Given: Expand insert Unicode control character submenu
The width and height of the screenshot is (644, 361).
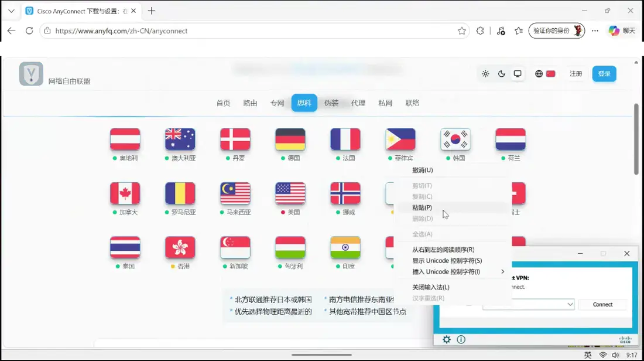Looking at the screenshot, I should (502, 272).
